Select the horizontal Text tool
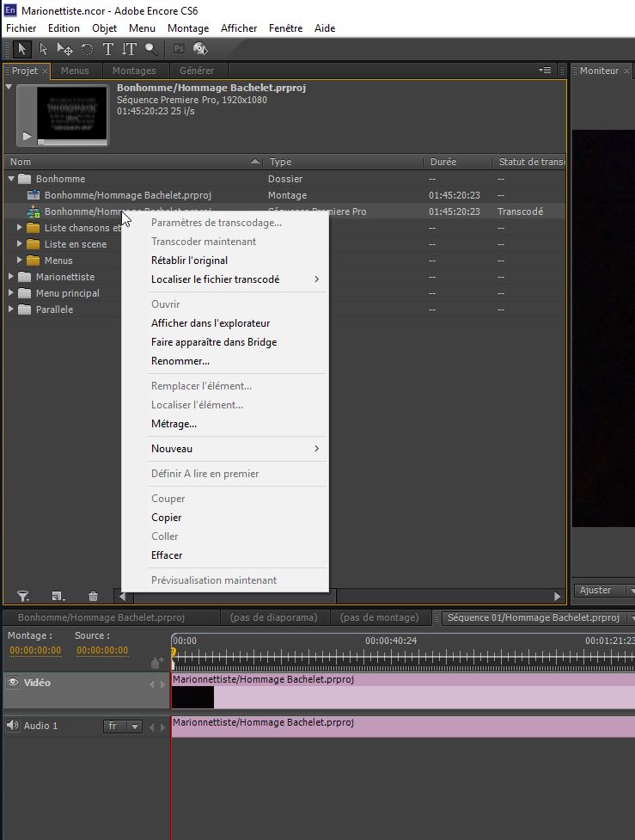The width and height of the screenshot is (635, 840). pyautogui.click(x=107, y=49)
